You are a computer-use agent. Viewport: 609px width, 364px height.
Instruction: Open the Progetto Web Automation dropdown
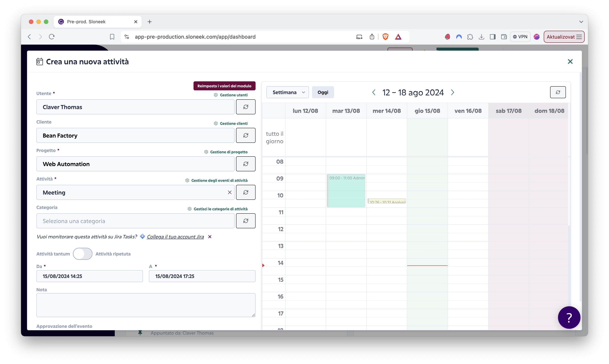tap(135, 164)
